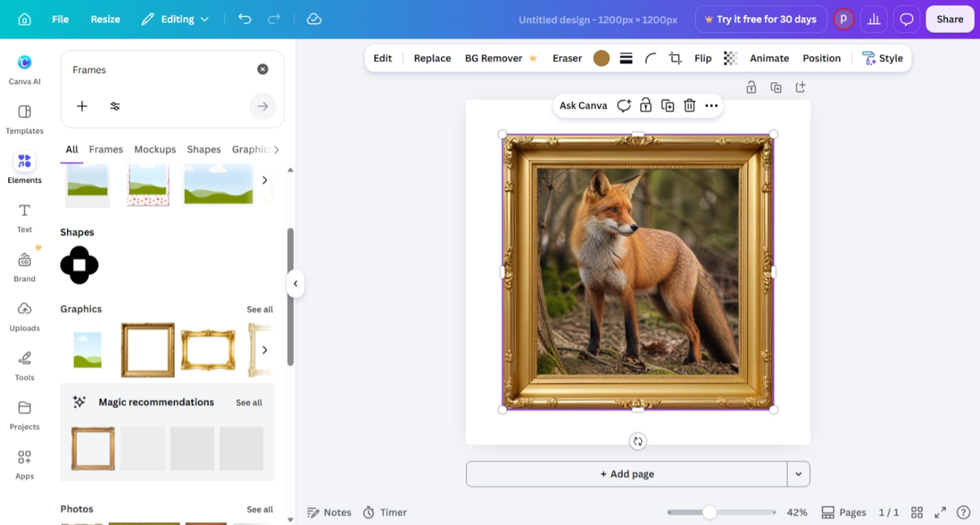The height and width of the screenshot is (525, 980).
Task: Click the plus icon in search box
Action: 82,106
